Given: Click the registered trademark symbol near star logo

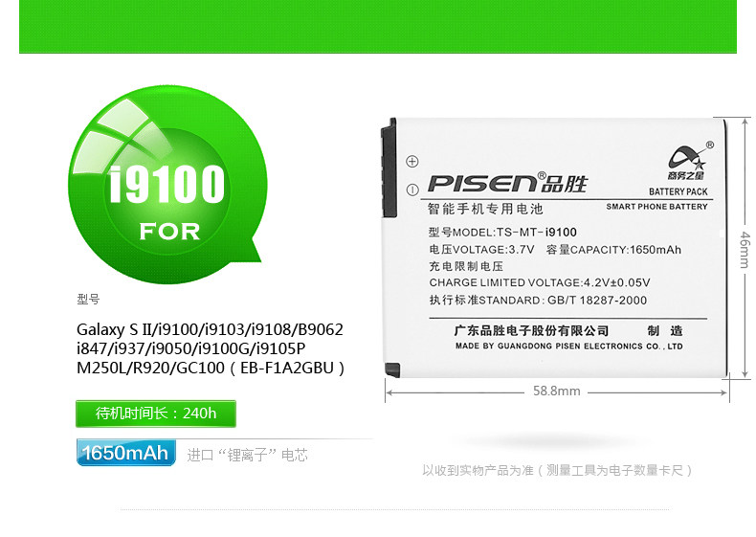Looking at the screenshot, I should [x=710, y=145].
